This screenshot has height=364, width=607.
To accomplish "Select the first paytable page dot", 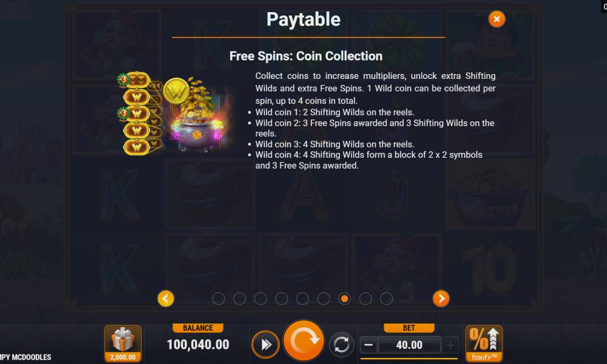I will point(219,298).
